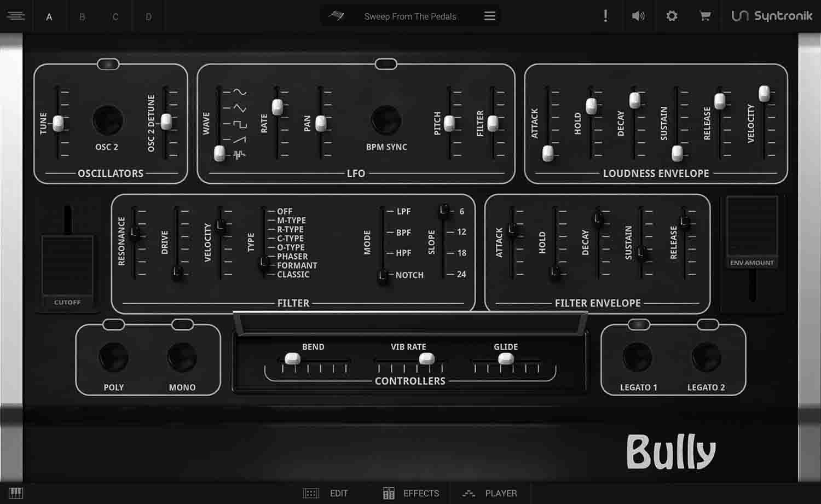Click filter DRIVE slider handle
The height and width of the screenshot is (504, 821).
[x=177, y=271]
